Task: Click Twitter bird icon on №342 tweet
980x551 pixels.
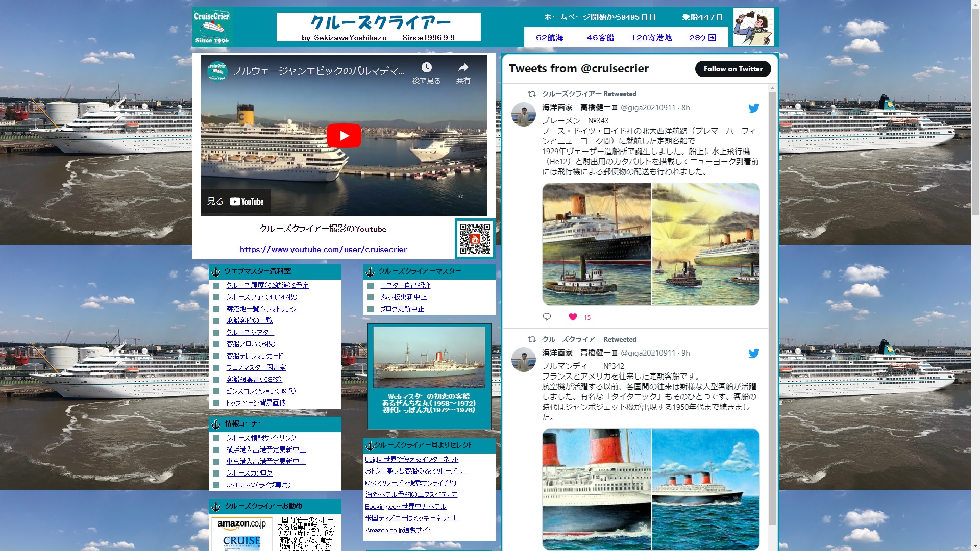Action: (754, 354)
